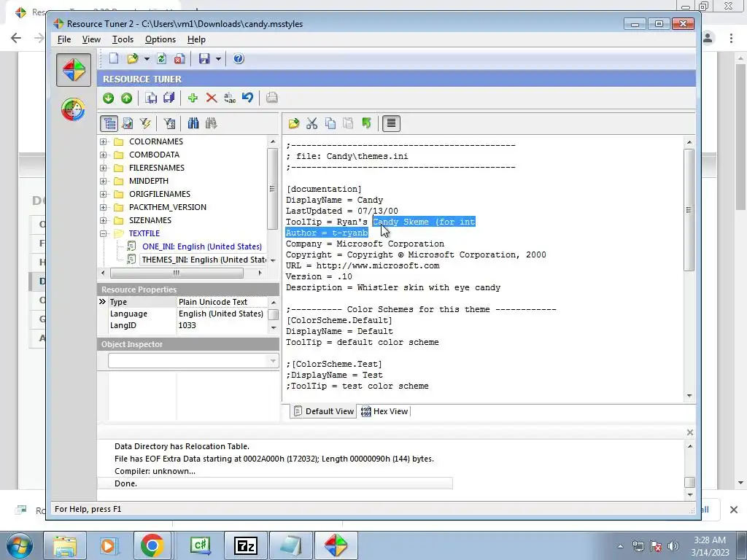Open the View menu
747x560 pixels.
[x=91, y=39]
